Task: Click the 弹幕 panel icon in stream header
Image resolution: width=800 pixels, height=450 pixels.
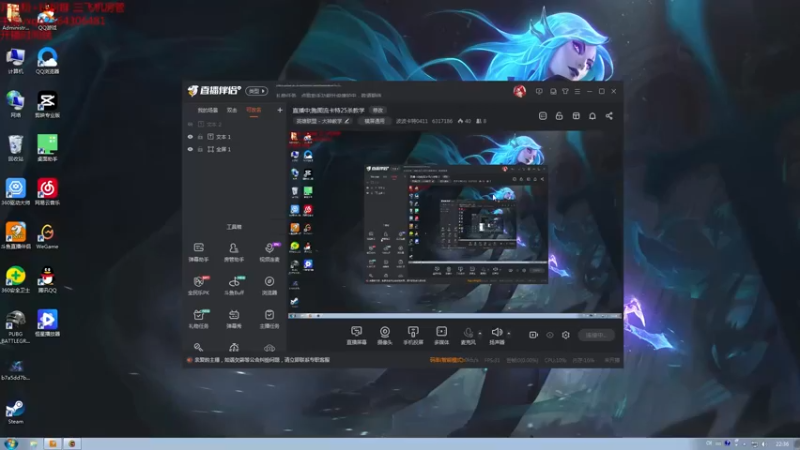Action: pyautogui.click(x=543, y=116)
